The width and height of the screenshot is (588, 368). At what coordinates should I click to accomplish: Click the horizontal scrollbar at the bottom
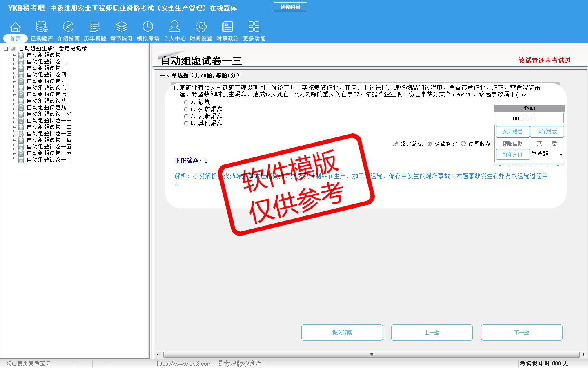click(x=371, y=355)
